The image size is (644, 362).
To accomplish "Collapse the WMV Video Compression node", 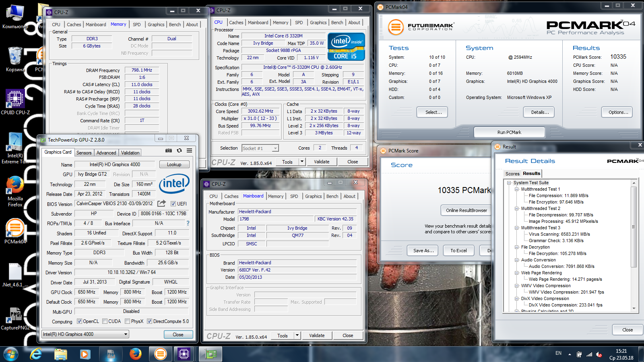I will tap(517, 286).
